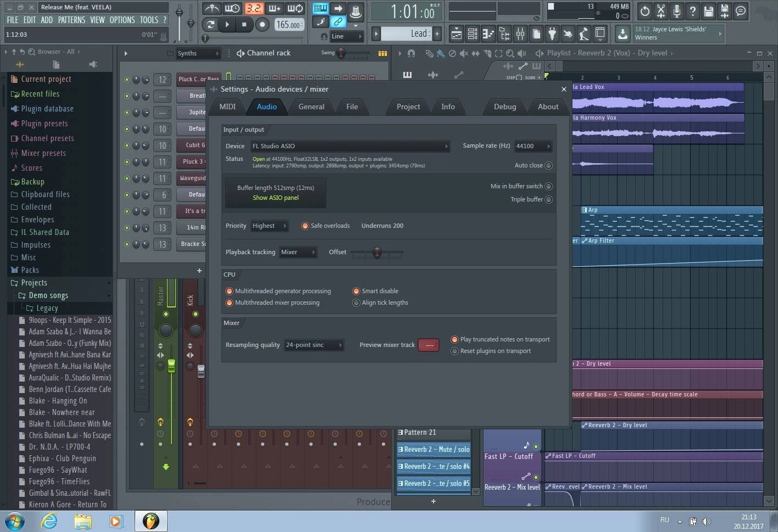Click the Render as audio file icon
This screenshot has height=532, width=778.
coord(725,11)
